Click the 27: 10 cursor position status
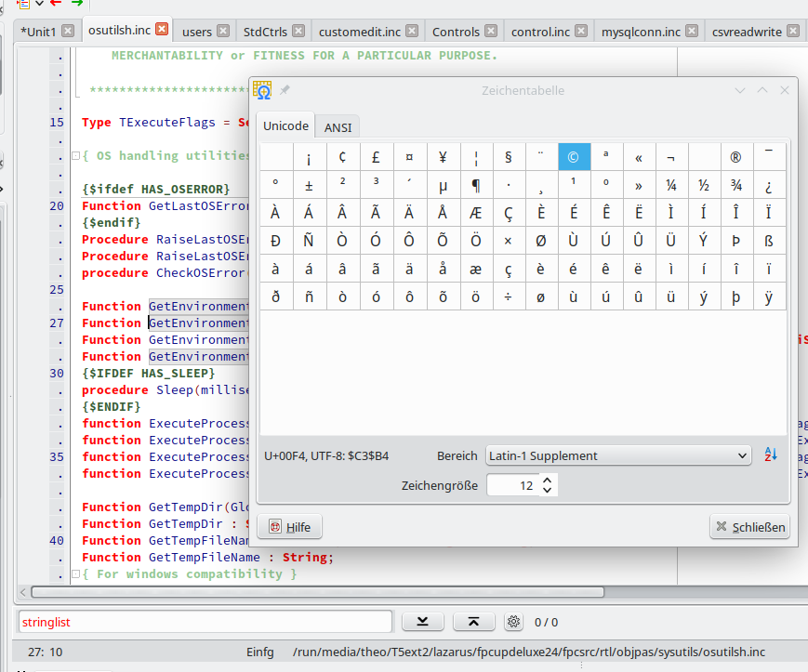808x672 pixels. pos(45,652)
